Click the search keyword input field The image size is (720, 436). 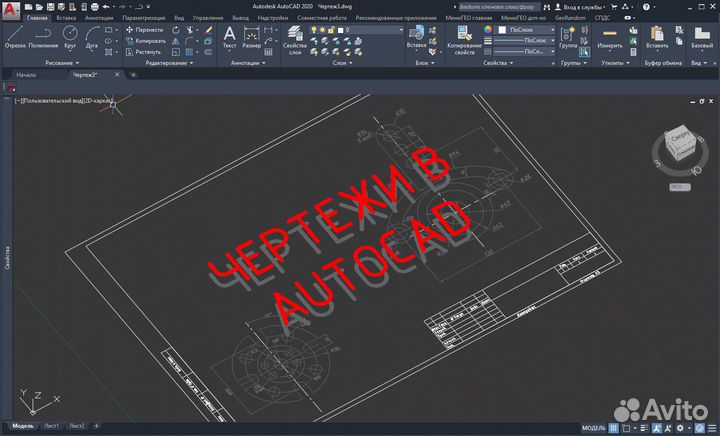[x=499, y=7]
